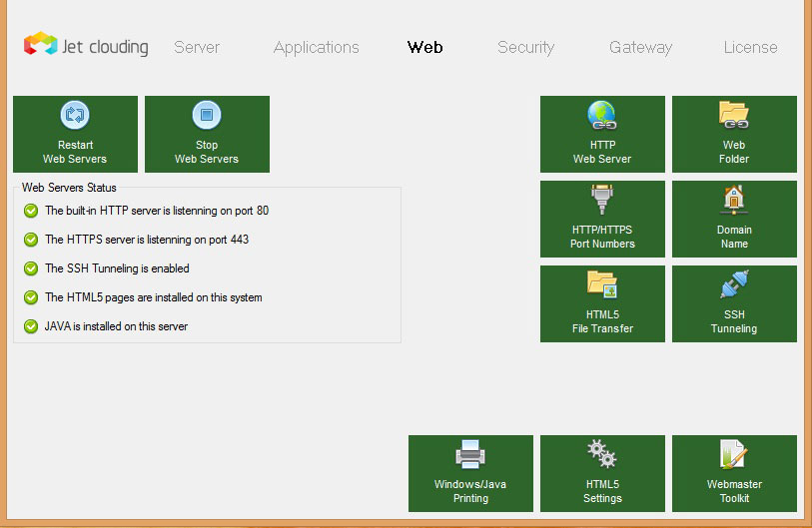The width and height of the screenshot is (812, 528).
Task: Click text 'The HTTPS server is listenning on port 443'
Action: tap(147, 240)
